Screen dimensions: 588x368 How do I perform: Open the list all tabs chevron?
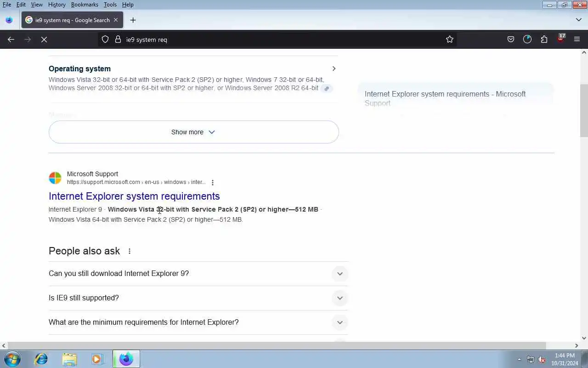[578, 20]
